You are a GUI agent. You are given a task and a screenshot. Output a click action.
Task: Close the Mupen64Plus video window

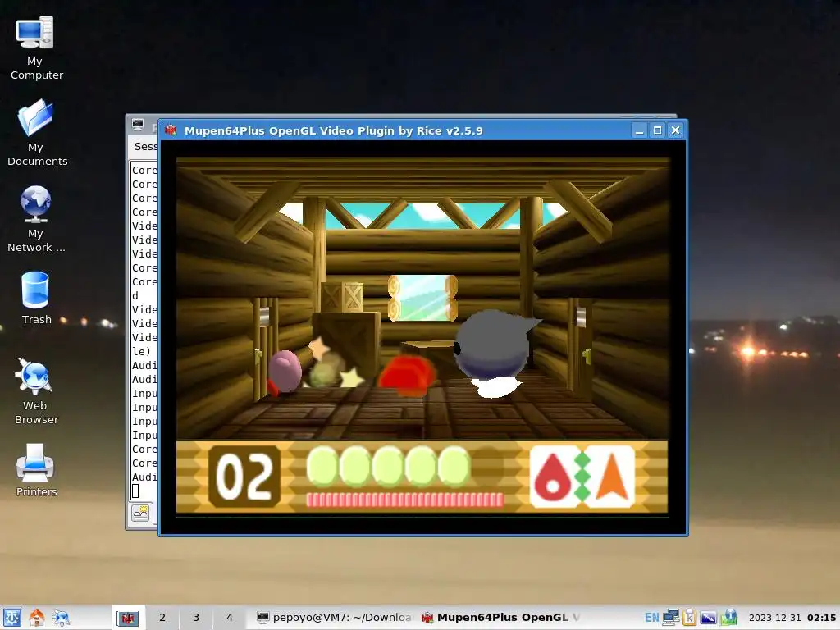pyautogui.click(x=676, y=130)
